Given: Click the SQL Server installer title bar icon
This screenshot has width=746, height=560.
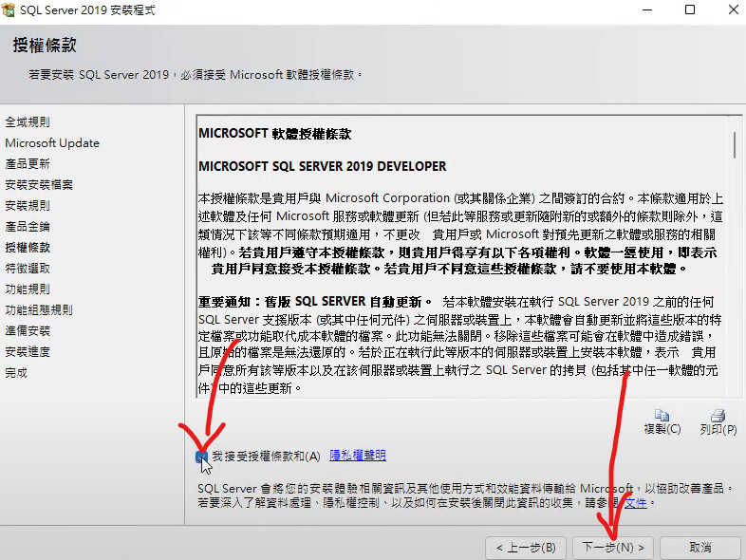Looking at the screenshot, I should (9, 9).
